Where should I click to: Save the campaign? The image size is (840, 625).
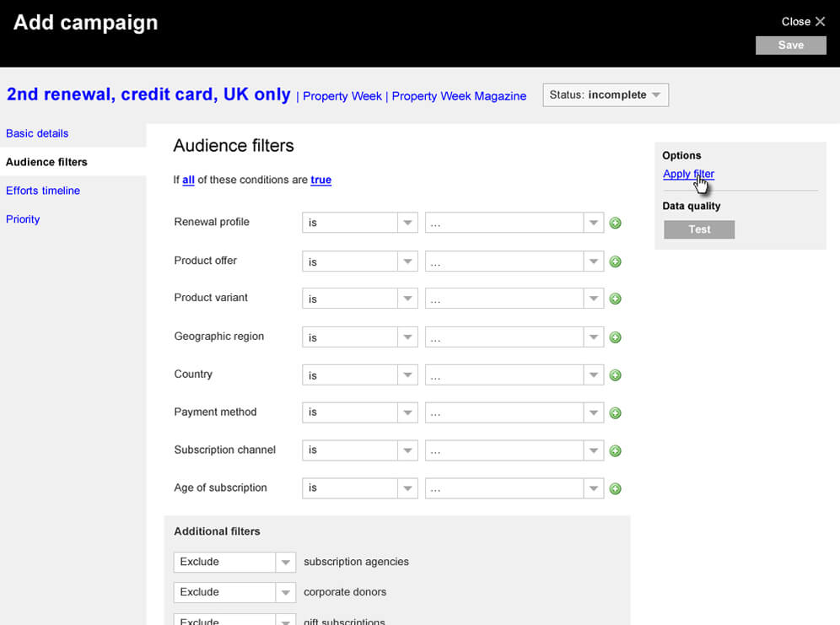click(x=790, y=46)
